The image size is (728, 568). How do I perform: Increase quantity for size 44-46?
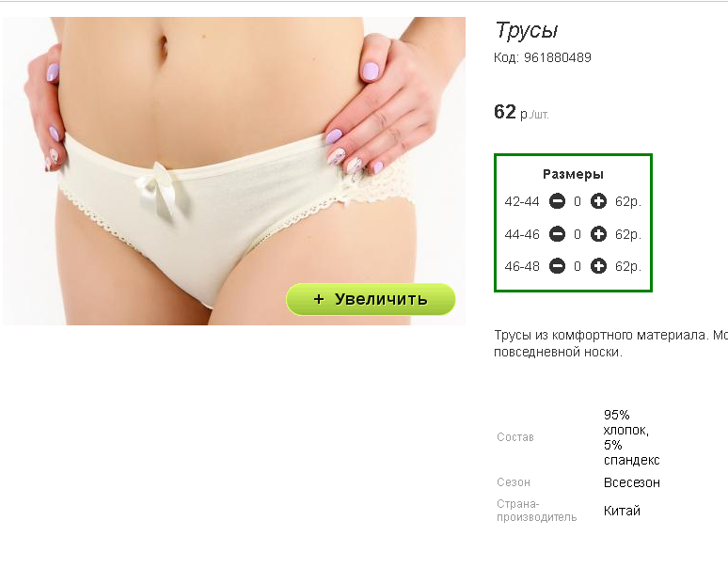598,234
